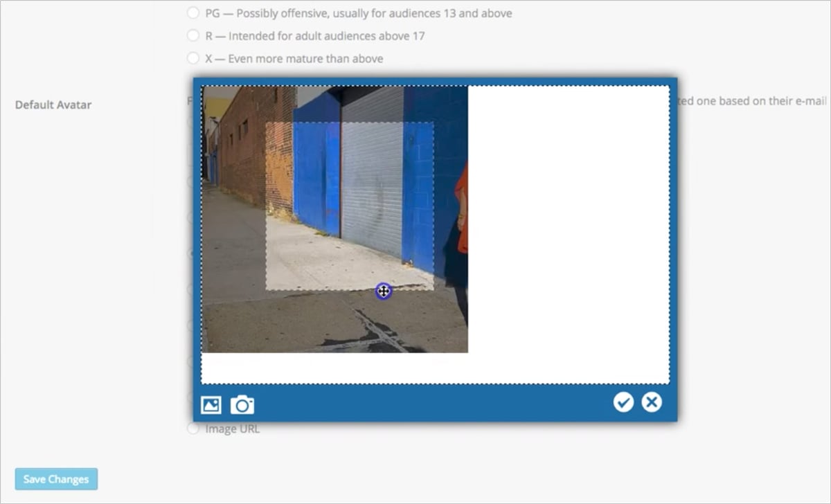Select the PG rating radio button
The height and width of the screenshot is (504, 831).
tap(193, 13)
